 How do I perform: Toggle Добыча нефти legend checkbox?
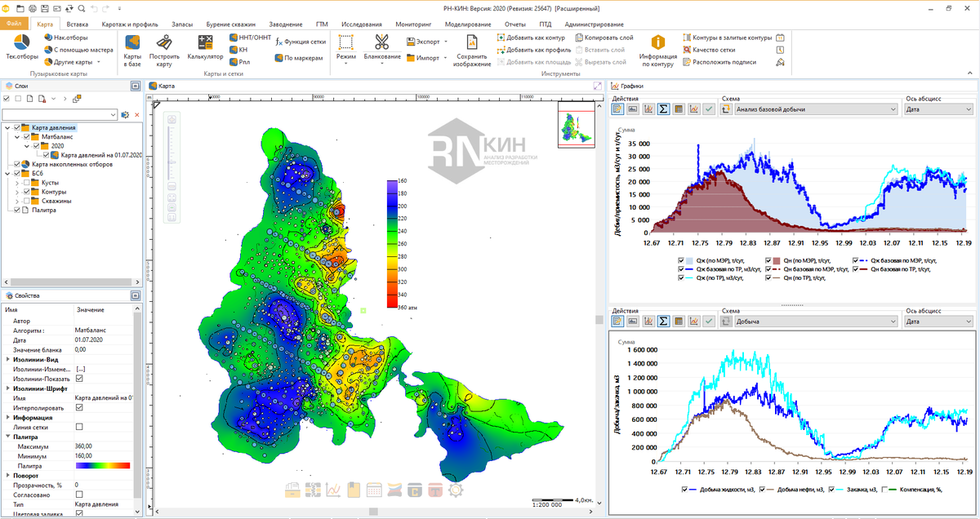pos(763,490)
